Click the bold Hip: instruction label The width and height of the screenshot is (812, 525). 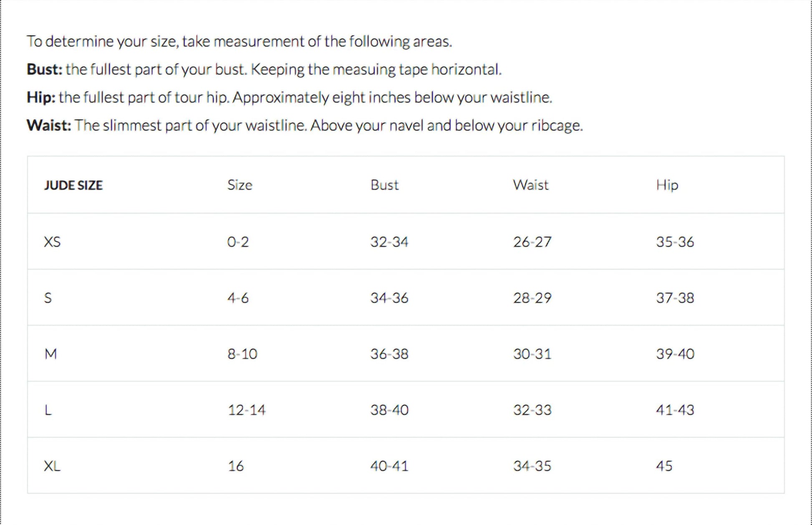pyautogui.click(x=41, y=97)
